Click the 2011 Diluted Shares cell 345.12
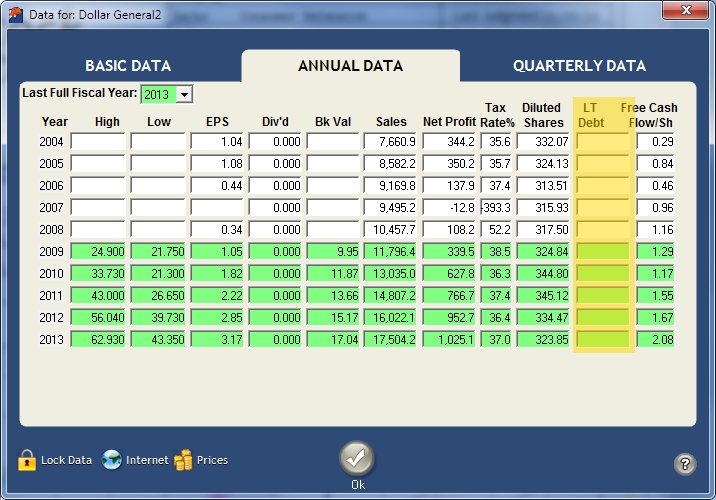The image size is (716, 500). click(543, 295)
